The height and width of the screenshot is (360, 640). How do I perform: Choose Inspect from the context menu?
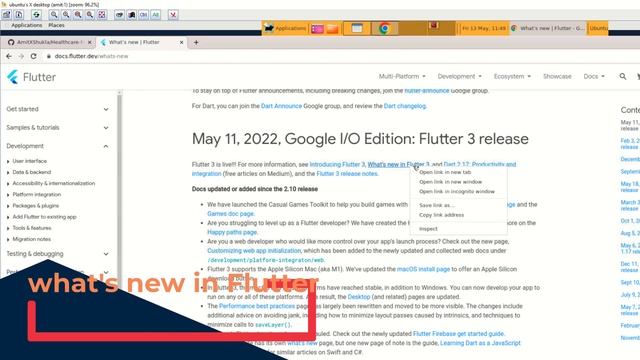pos(458,229)
